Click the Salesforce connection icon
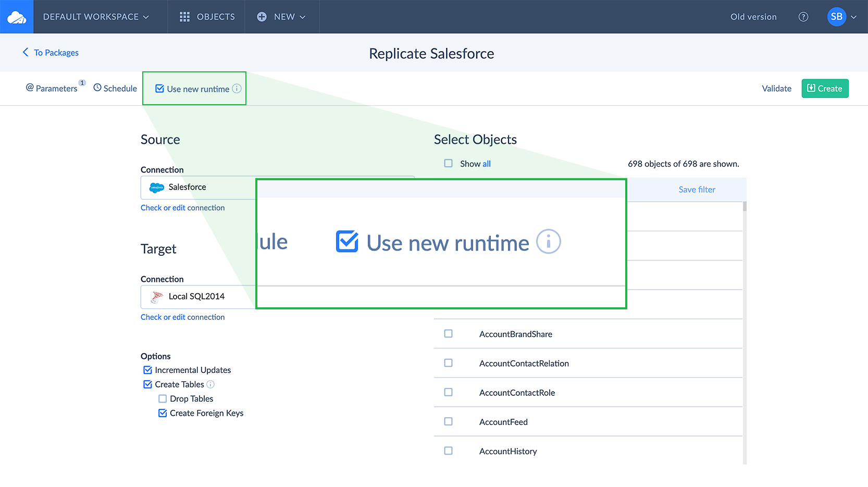Image resolution: width=868 pixels, height=487 pixels. pyautogui.click(x=156, y=188)
